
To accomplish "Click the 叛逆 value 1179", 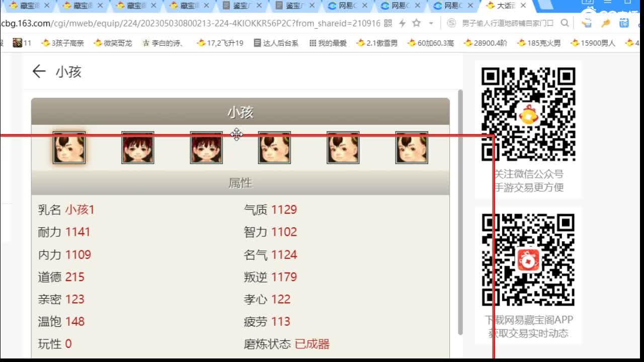I will pyautogui.click(x=284, y=277).
